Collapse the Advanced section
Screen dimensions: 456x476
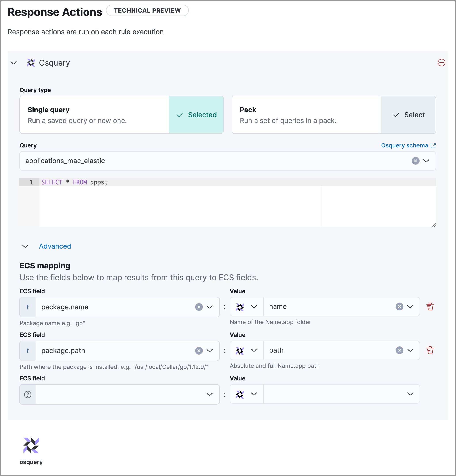25,246
